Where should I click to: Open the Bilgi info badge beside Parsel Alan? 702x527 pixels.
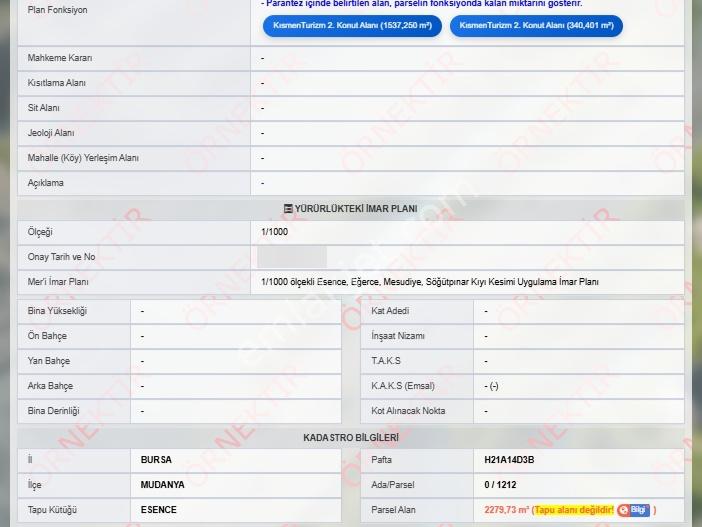tap(634, 510)
